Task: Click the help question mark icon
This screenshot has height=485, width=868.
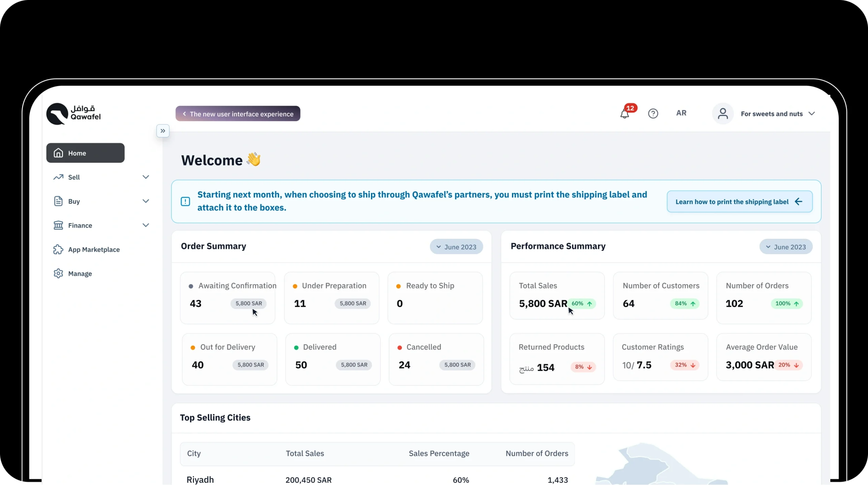Action: click(x=653, y=114)
